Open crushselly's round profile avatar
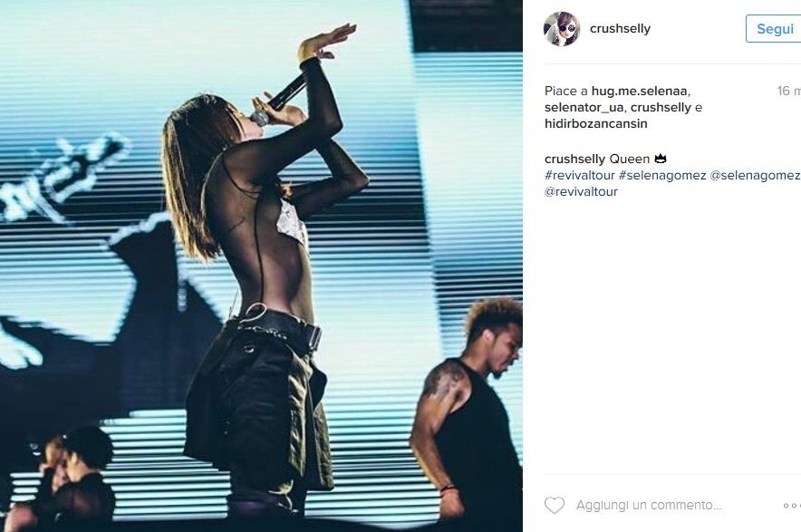 [562, 29]
